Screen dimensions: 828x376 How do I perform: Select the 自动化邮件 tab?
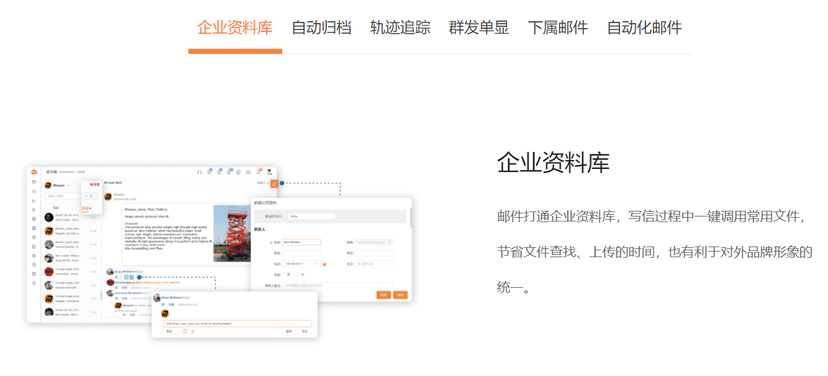[644, 27]
